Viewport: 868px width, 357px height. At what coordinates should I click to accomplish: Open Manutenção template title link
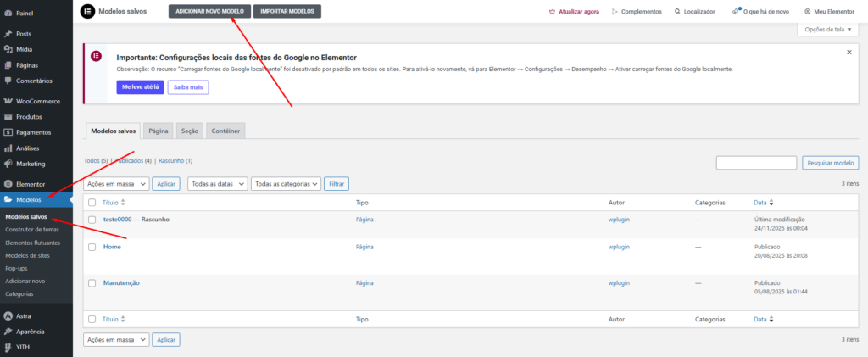pyautogui.click(x=121, y=283)
